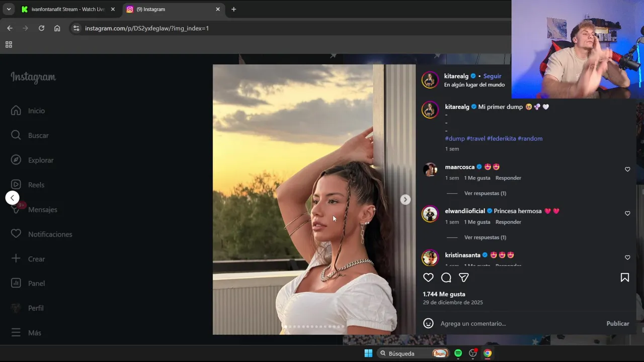Follow kitarealg via Seguir
Viewport: 644px width, 362px height.
(492, 76)
